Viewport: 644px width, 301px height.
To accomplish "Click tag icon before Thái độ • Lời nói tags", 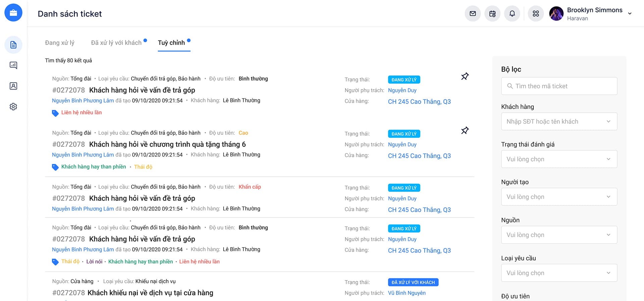I will point(55,262).
